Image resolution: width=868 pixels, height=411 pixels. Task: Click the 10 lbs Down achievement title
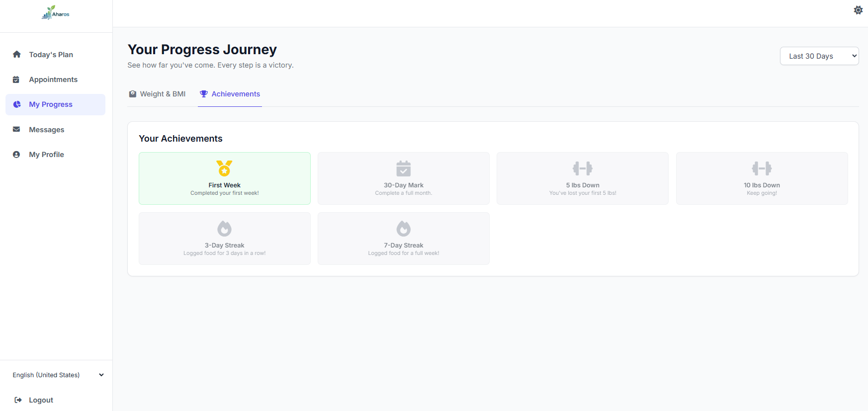click(x=762, y=185)
